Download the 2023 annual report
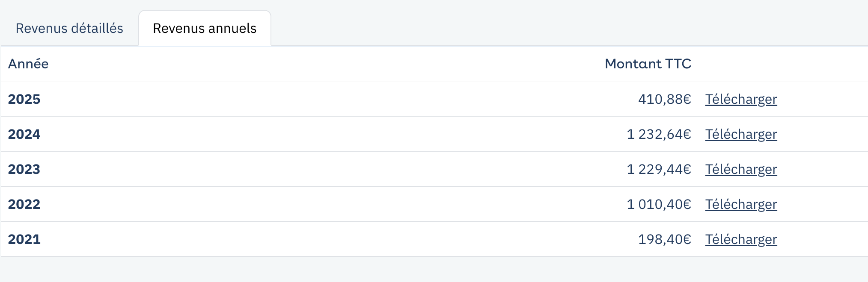 coord(741,169)
